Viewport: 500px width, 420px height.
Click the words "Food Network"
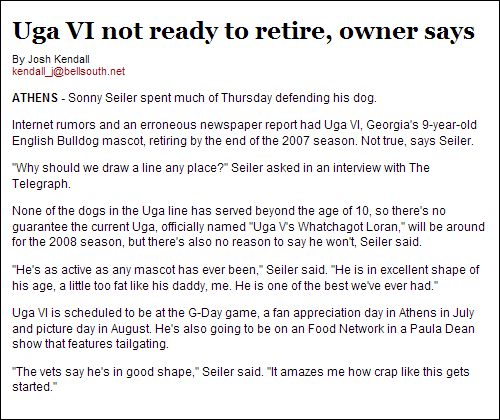coord(346,329)
